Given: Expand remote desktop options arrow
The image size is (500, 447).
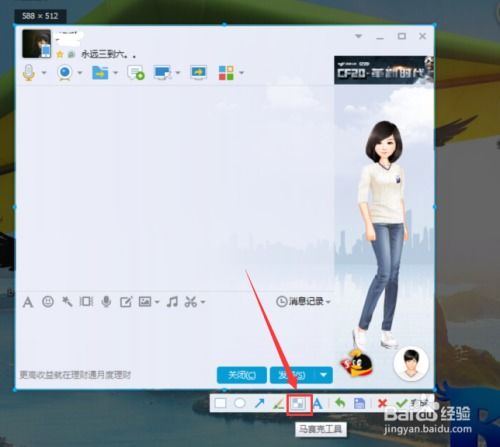Looking at the screenshot, I should [x=178, y=72].
